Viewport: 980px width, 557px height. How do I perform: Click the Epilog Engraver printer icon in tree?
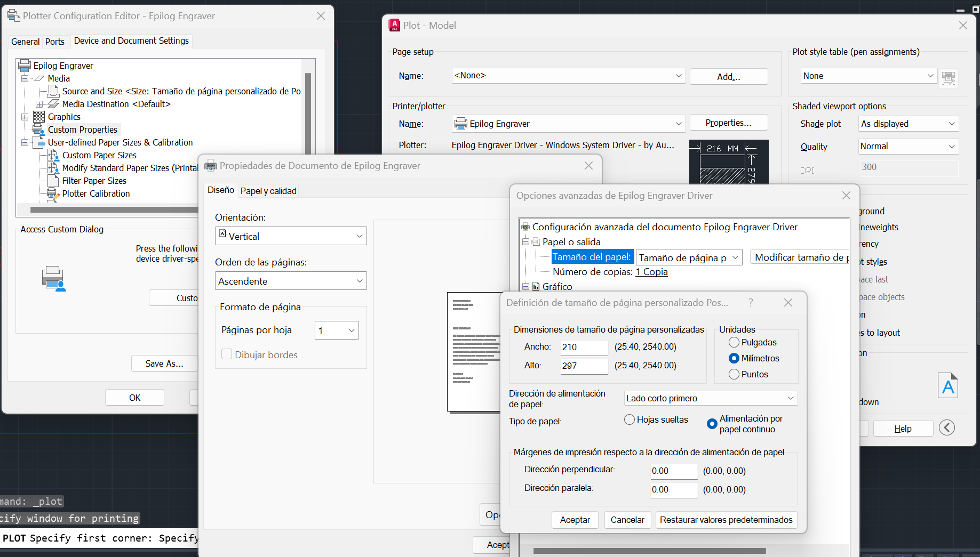click(25, 66)
